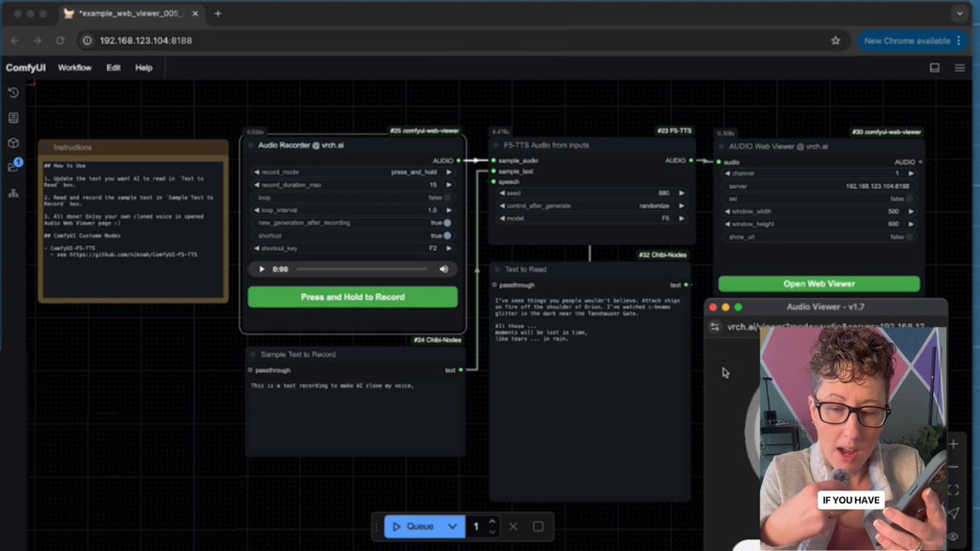
Task: Open a new browser tab
Action: click(217, 14)
